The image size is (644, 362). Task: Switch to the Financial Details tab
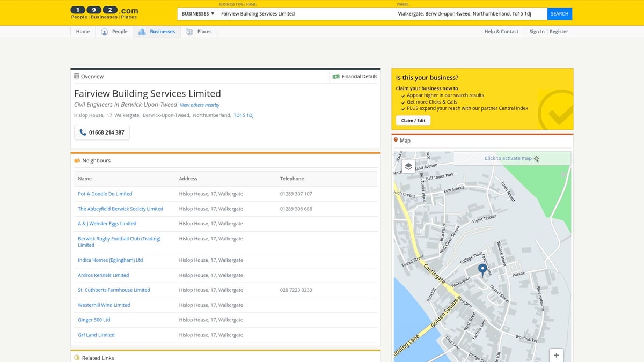[x=355, y=77]
